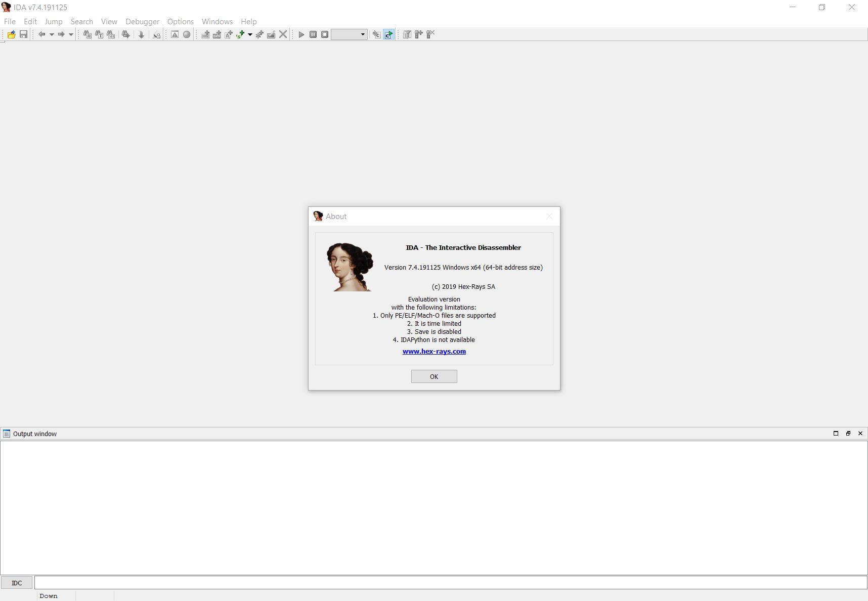Image resolution: width=868 pixels, height=601 pixels.
Task: Close the Output window panel
Action: point(860,434)
